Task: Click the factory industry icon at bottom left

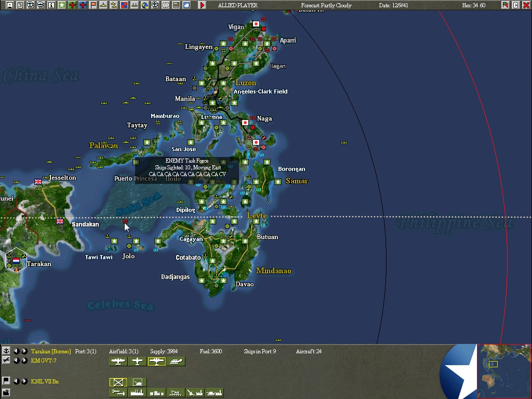Action: pyautogui.click(x=6, y=393)
